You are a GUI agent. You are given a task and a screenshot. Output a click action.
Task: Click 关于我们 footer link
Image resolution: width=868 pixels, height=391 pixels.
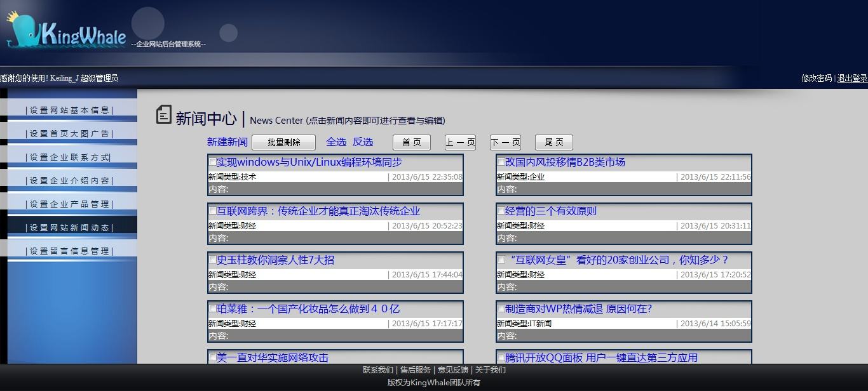[491, 370]
